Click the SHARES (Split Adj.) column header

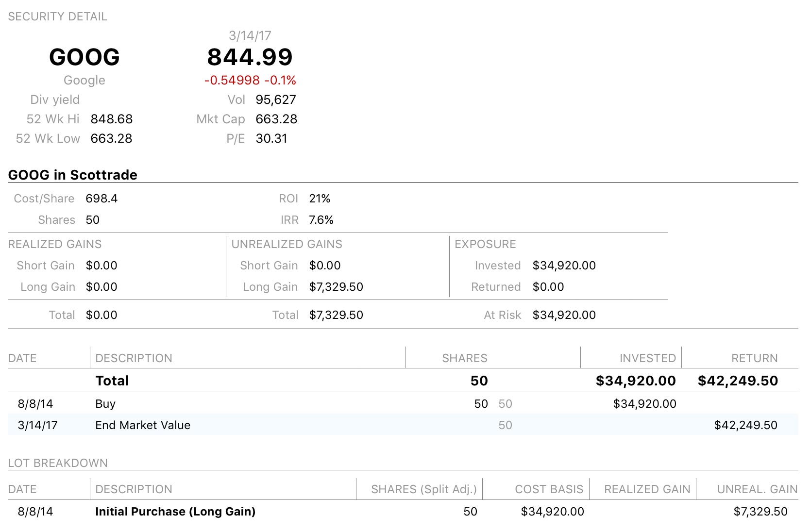pos(423,489)
